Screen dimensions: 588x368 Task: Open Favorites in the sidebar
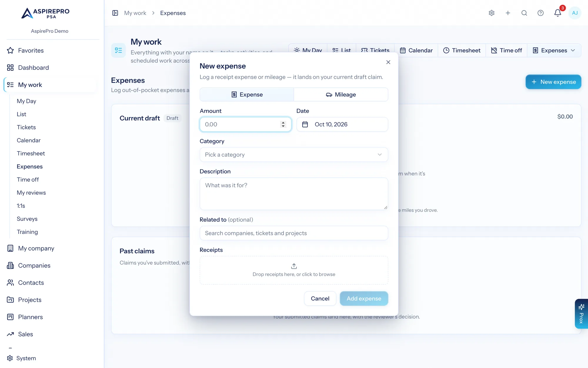pyautogui.click(x=50, y=50)
